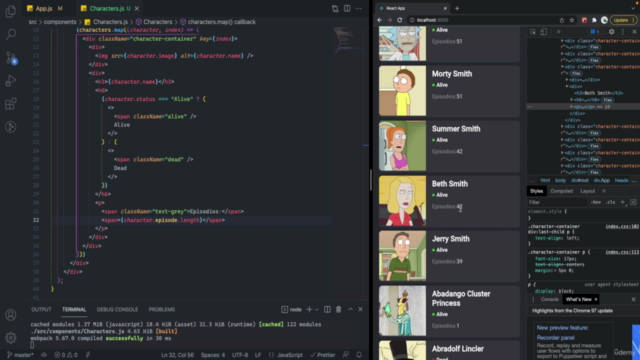Screen dimensions: 640x360
Task: Open errors and warnings count in status bar
Action: (x=66, y=355)
